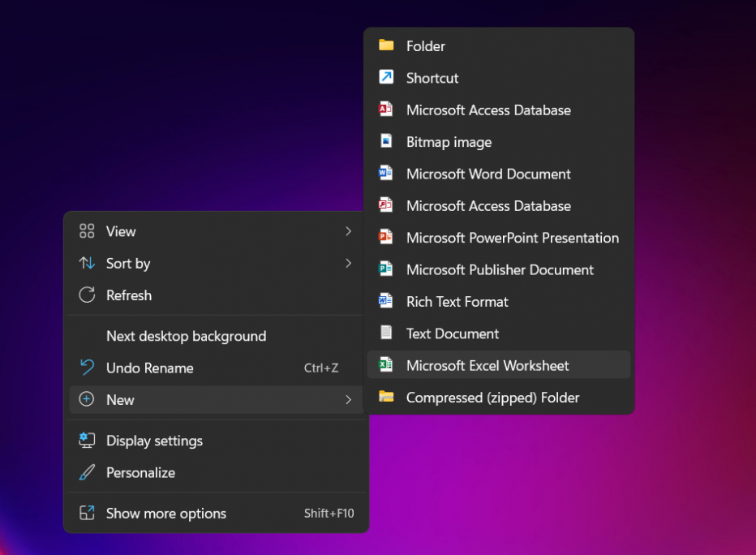The image size is (756, 555).
Task: Click the PowerPoint Presentation icon
Action: click(x=386, y=238)
